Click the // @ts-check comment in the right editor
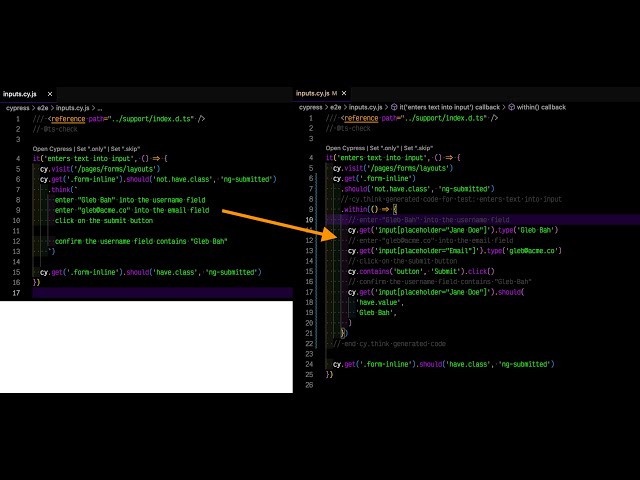 coord(348,128)
